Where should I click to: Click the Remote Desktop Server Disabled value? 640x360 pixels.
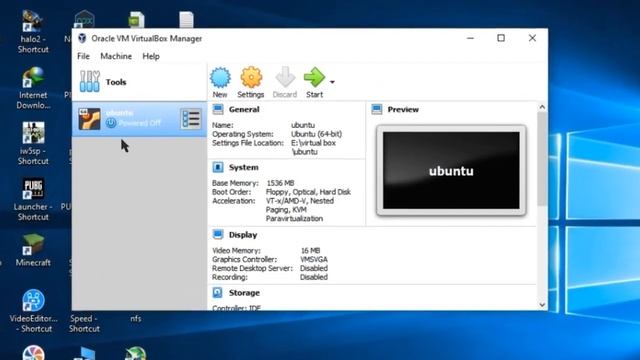pos(313,268)
